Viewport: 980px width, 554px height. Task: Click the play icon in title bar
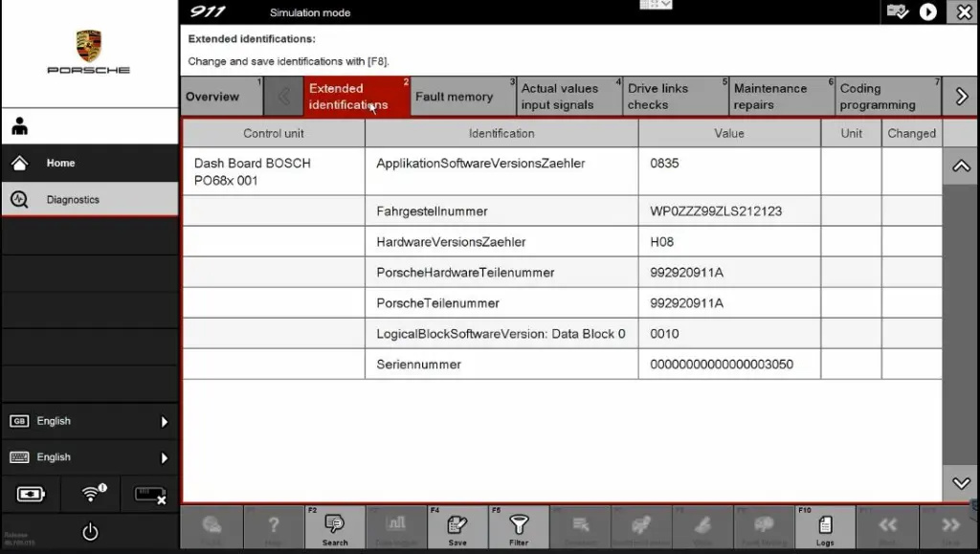pyautogui.click(x=927, y=11)
